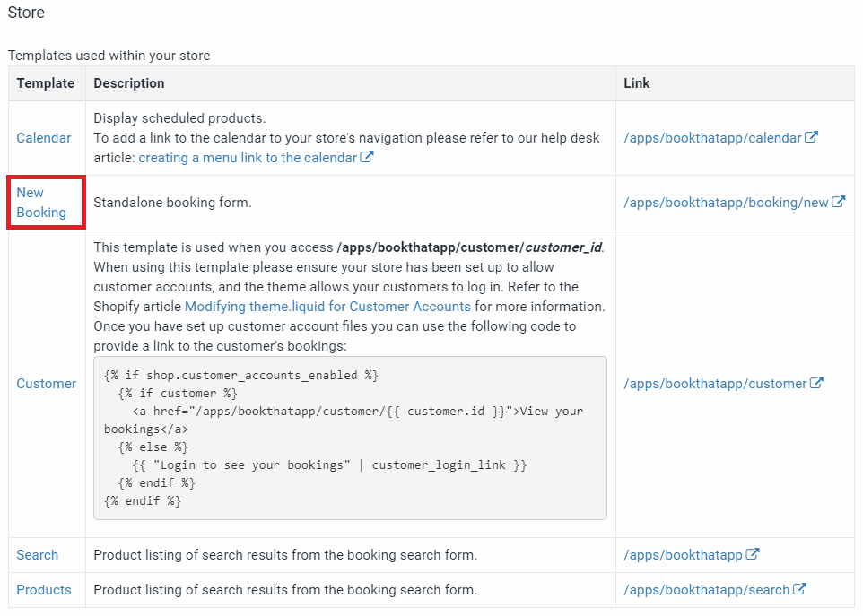This screenshot has width=863, height=616.
Task: Click bold /apps/bookthatapp/customer/customer_id text
Action: point(469,247)
